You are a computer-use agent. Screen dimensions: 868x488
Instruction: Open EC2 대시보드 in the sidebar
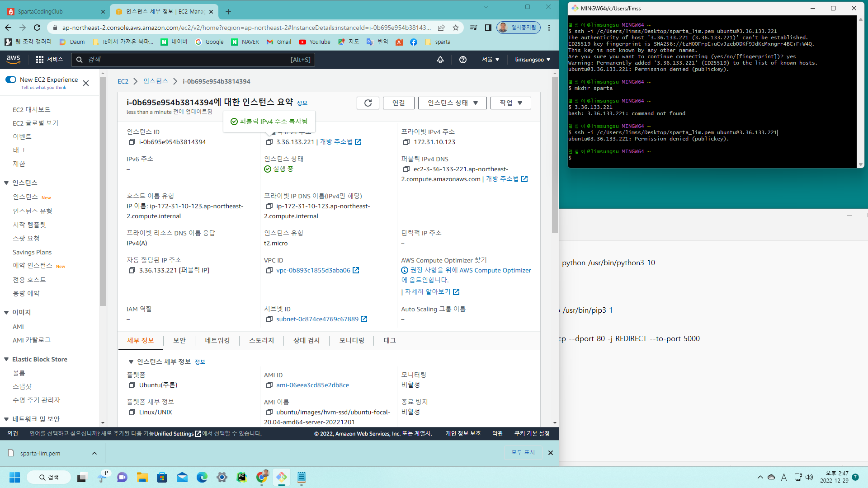[32, 110]
